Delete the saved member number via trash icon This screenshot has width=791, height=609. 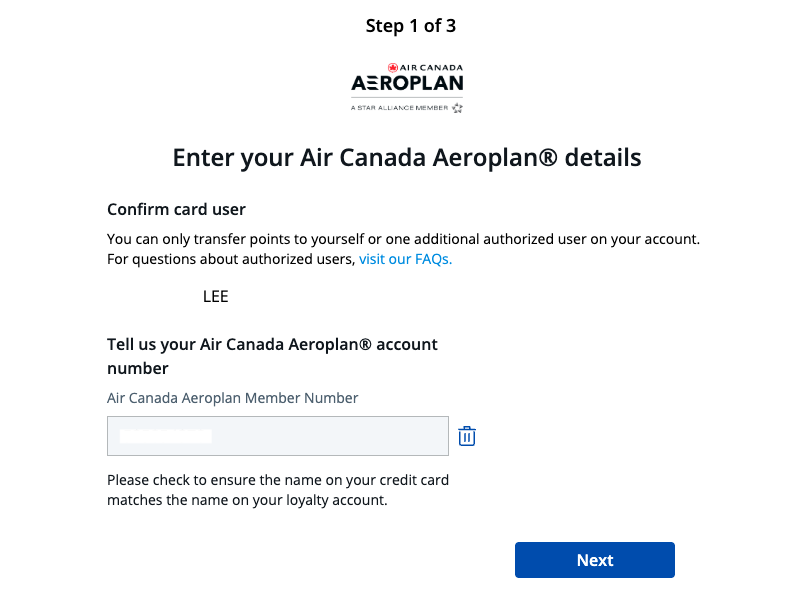pos(467,436)
